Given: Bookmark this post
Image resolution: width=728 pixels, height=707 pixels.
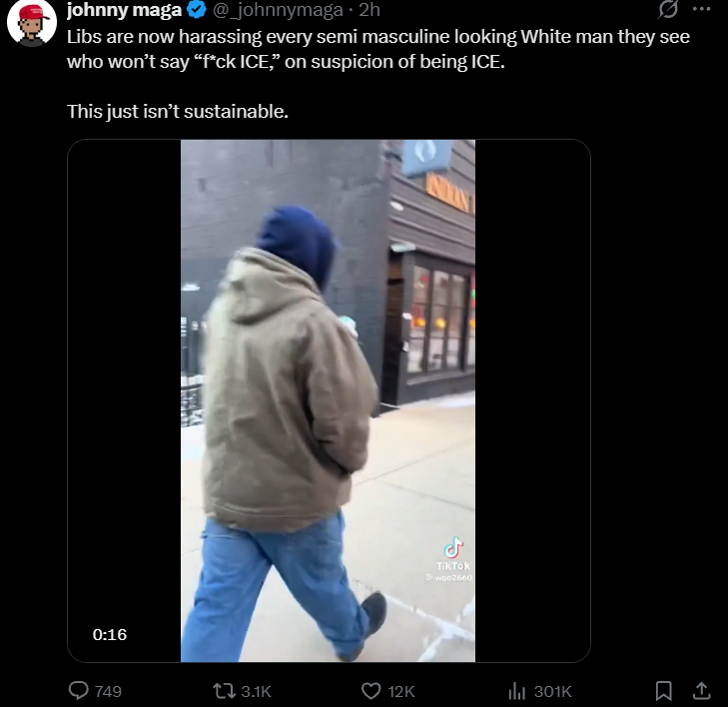Looking at the screenshot, I should point(663,691).
